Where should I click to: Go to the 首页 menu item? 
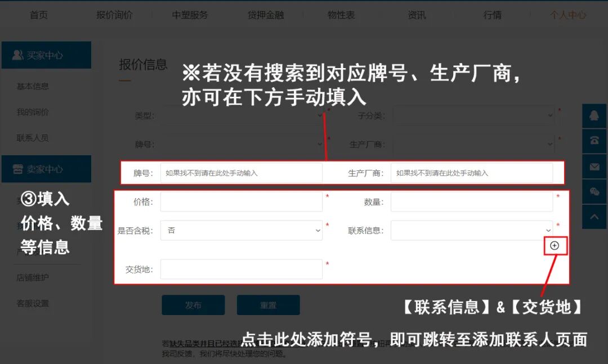[38, 15]
